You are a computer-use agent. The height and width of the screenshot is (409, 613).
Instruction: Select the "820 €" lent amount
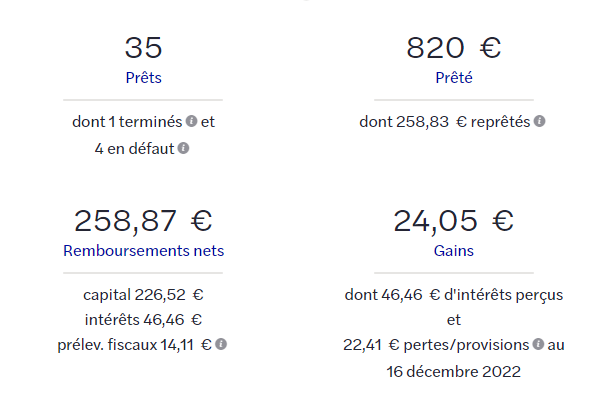454,47
